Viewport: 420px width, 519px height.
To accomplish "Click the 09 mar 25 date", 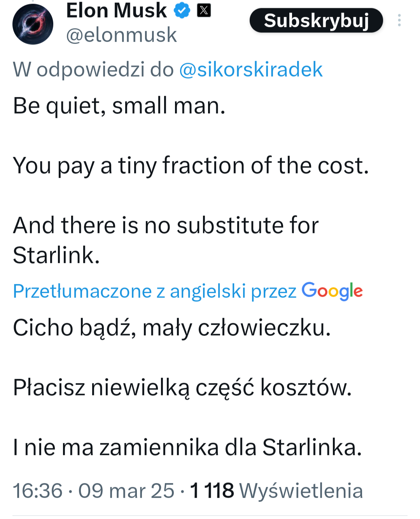I will click(x=126, y=490).
